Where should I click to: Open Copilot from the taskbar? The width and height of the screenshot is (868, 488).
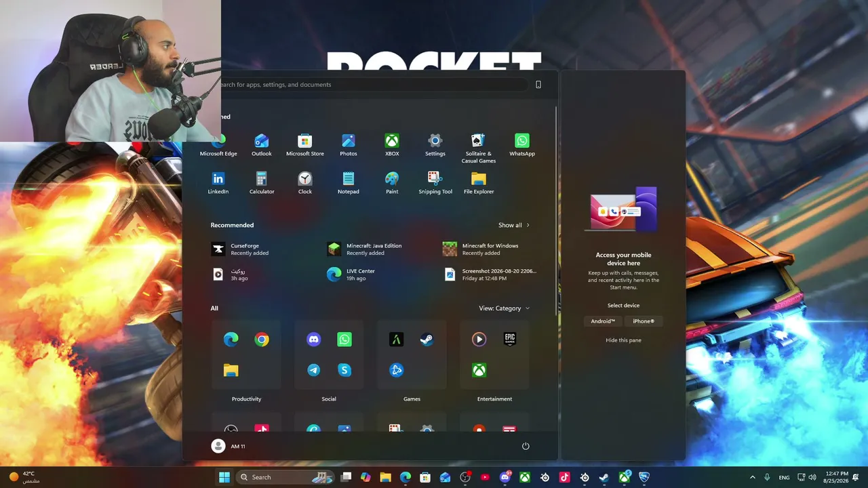pyautogui.click(x=366, y=477)
